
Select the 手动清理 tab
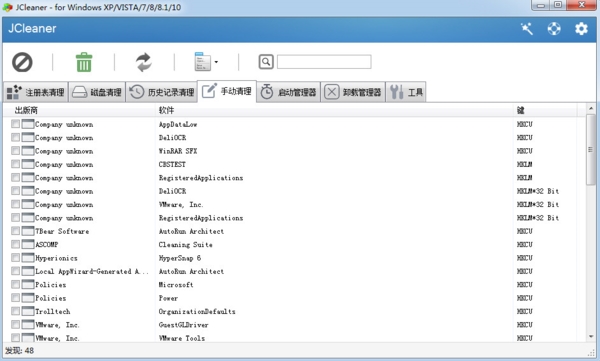(x=227, y=91)
